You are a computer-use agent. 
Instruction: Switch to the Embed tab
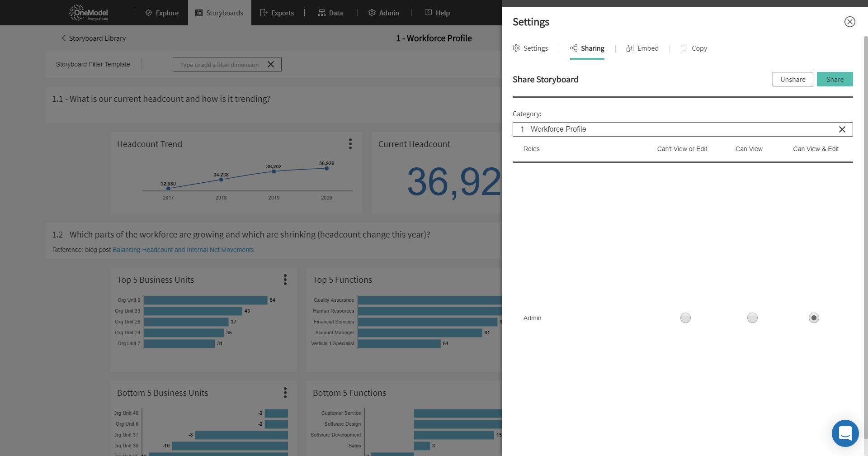[642, 48]
